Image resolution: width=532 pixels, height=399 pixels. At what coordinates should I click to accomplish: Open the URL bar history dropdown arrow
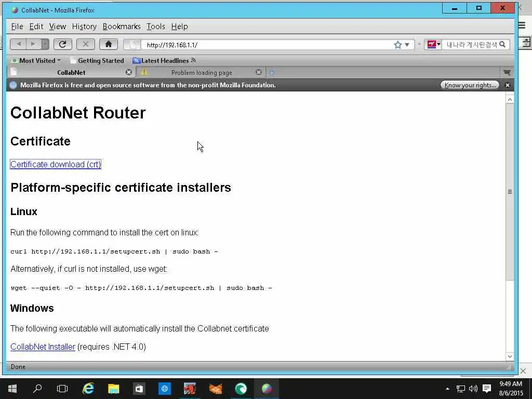tap(407, 45)
